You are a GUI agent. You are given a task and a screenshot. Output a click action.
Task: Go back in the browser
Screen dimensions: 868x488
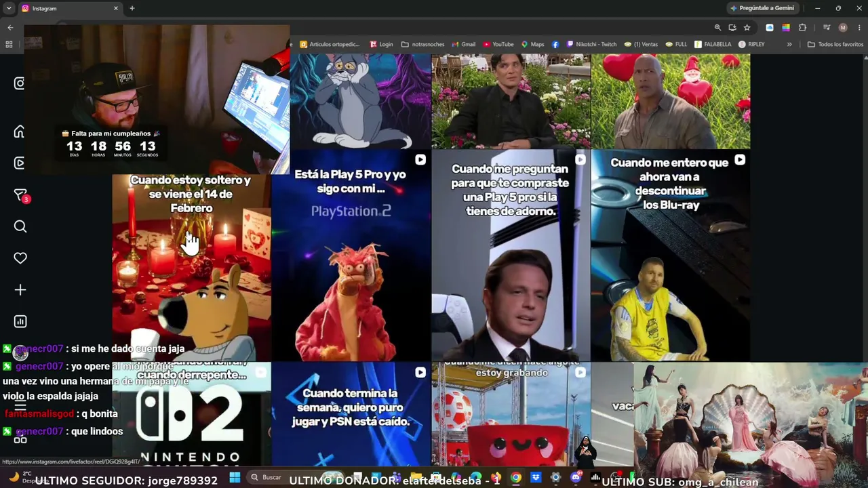pyautogui.click(x=10, y=28)
